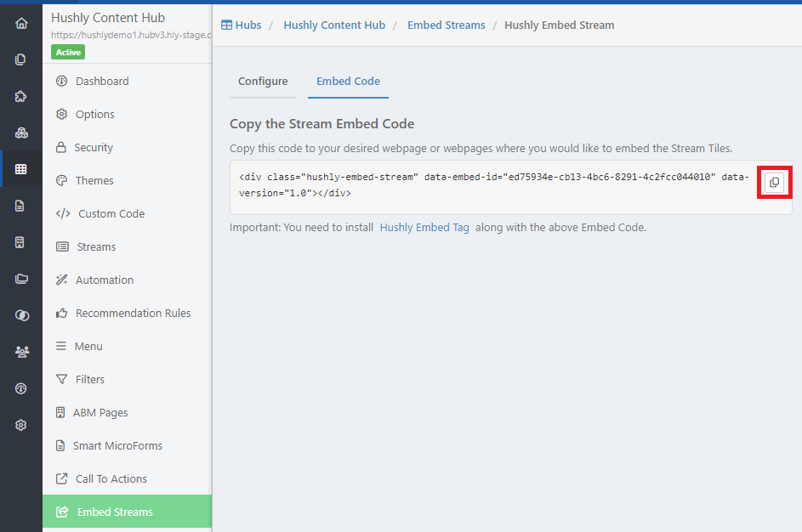
Task: Click the Dashboard gauge icon in sidebar
Action: point(62,81)
